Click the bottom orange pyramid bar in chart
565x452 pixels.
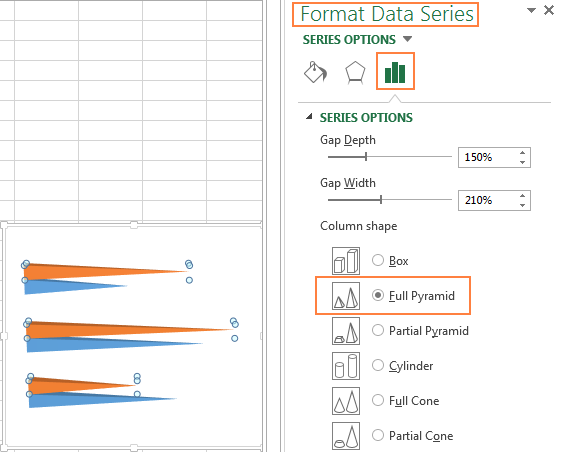[72, 386]
